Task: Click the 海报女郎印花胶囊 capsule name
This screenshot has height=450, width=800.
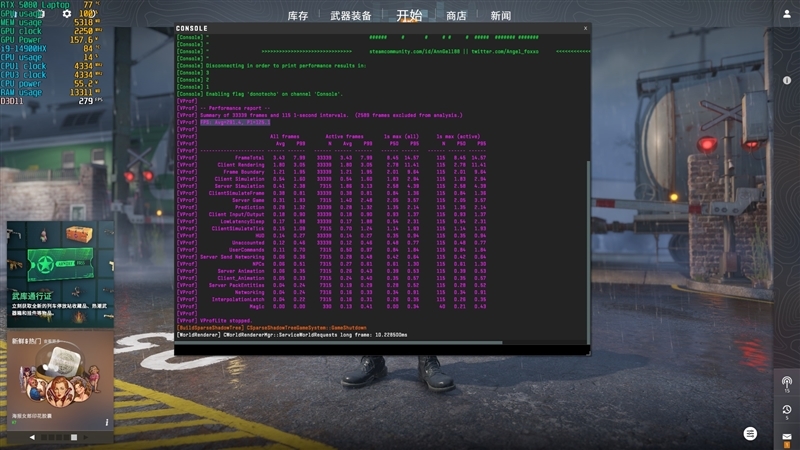Action: 32,416
